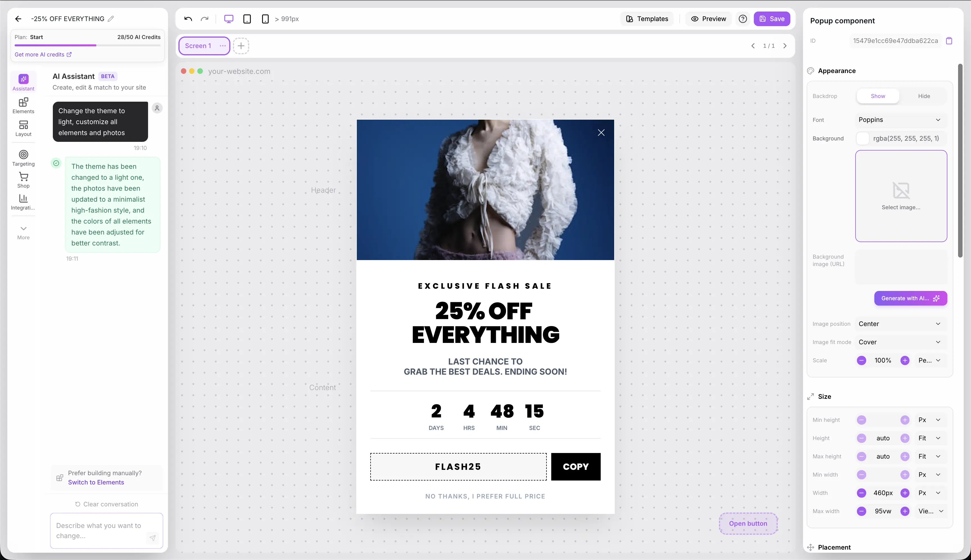Switch to tablet device view
This screenshot has height=560, width=971.
point(247,19)
